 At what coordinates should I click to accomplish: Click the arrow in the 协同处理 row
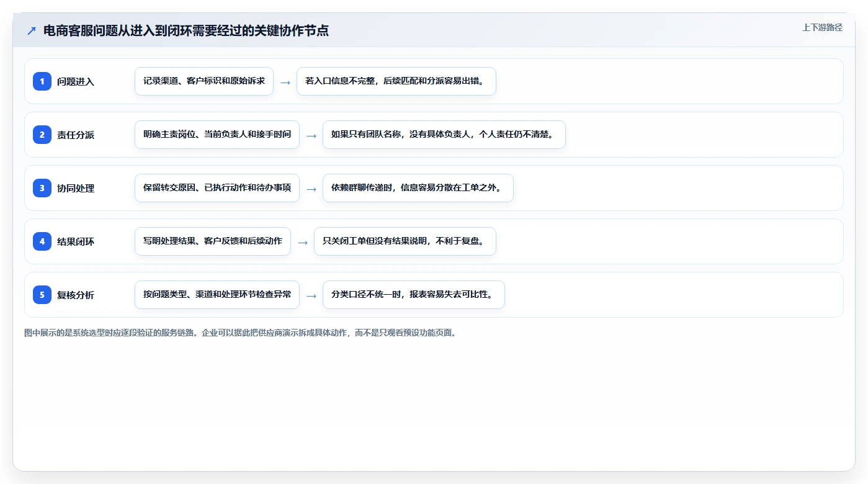coord(311,189)
